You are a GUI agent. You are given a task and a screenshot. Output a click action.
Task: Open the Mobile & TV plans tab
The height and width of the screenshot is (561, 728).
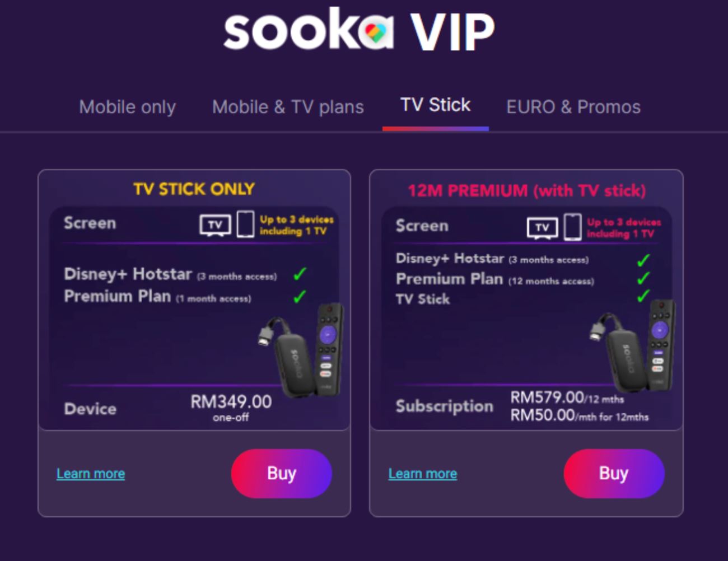(288, 107)
